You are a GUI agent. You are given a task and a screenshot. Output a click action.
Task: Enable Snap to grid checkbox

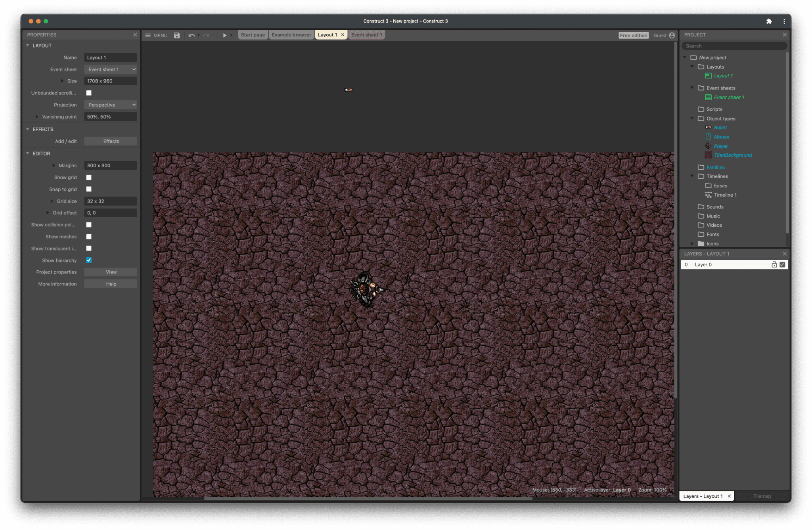(x=89, y=189)
